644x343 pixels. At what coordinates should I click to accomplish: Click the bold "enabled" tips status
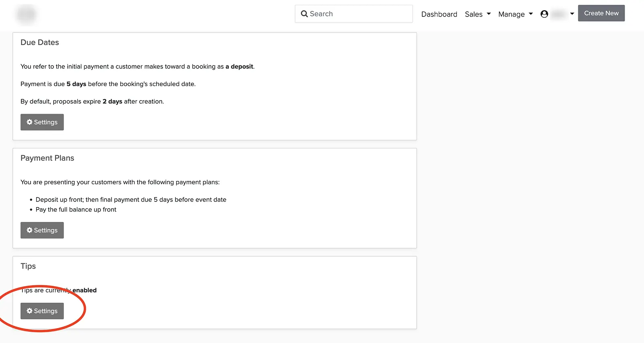coord(85,290)
